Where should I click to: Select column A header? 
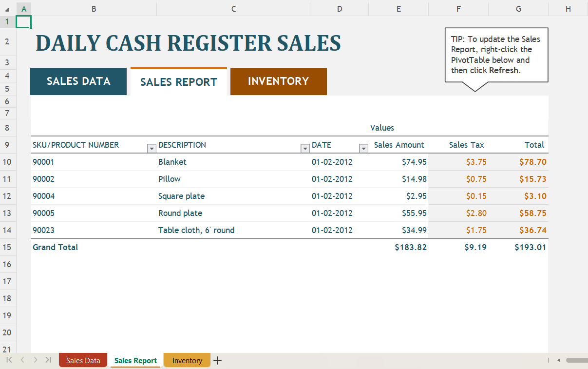point(24,9)
